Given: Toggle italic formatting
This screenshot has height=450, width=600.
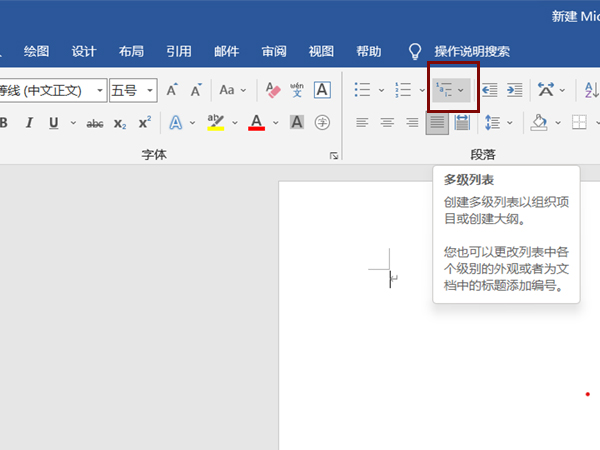Looking at the screenshot, I should coord(28,123).
